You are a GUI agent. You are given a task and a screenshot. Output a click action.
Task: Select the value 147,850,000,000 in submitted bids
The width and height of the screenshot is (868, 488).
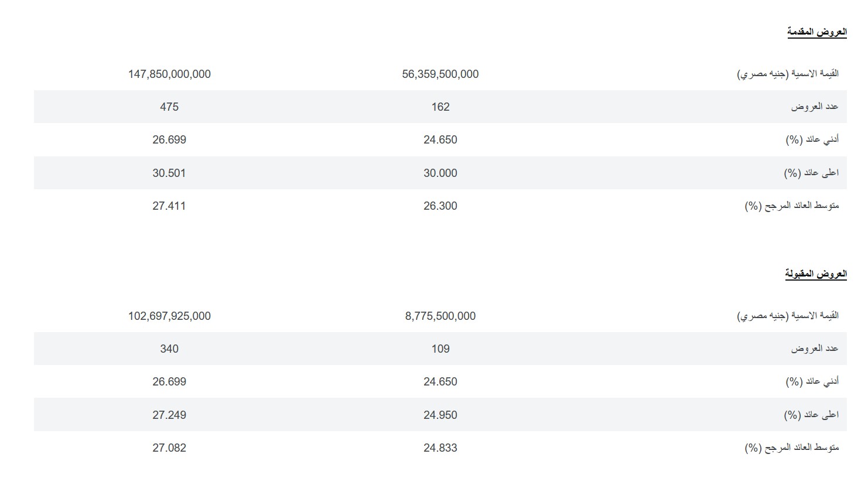[169, 74]
